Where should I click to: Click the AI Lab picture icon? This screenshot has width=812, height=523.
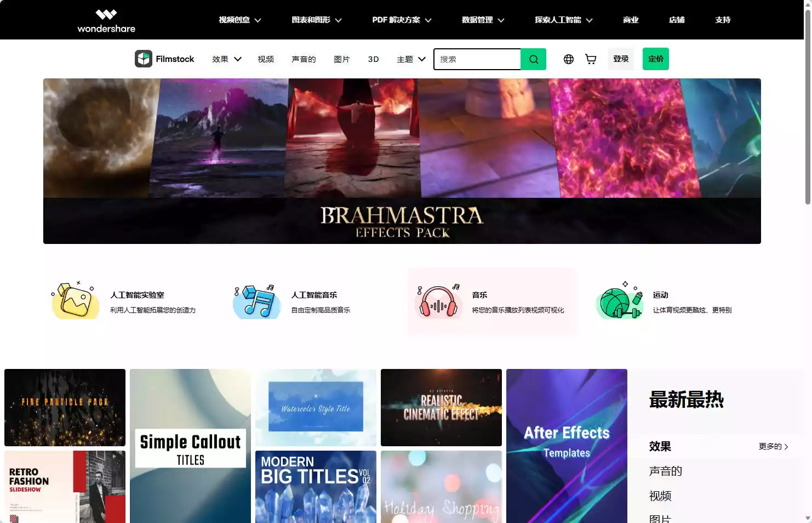[75, 300]
